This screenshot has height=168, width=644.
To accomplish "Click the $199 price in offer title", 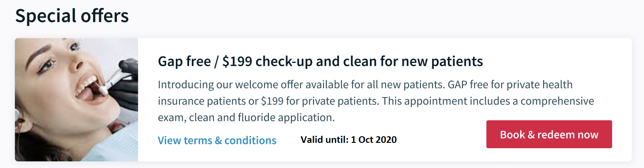I will point(237,61).
